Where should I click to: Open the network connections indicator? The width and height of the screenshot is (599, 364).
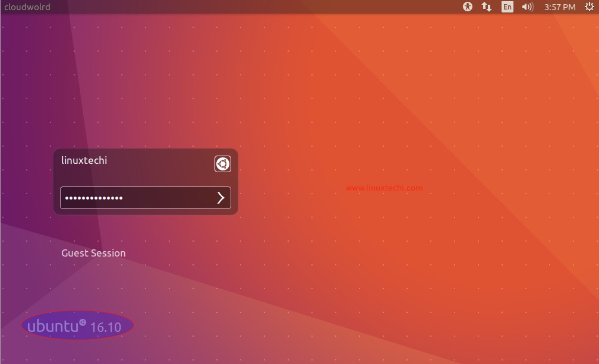click(x=486, y=7)
